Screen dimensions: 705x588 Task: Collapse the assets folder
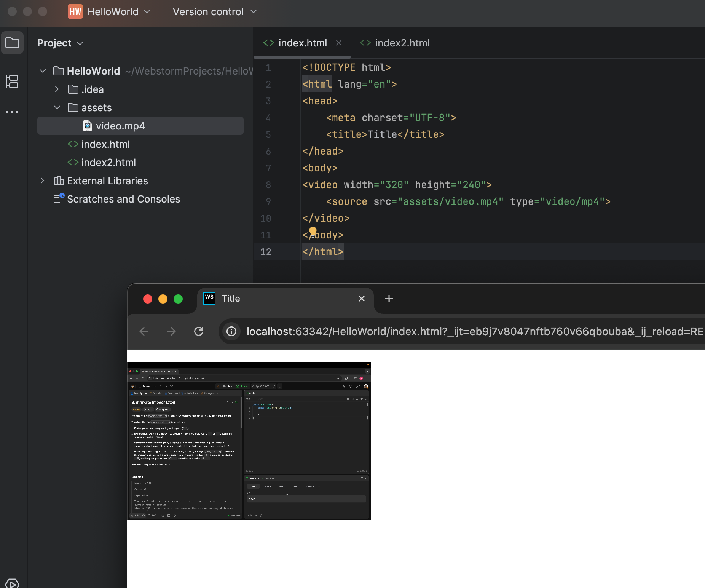tap(57, 107)
